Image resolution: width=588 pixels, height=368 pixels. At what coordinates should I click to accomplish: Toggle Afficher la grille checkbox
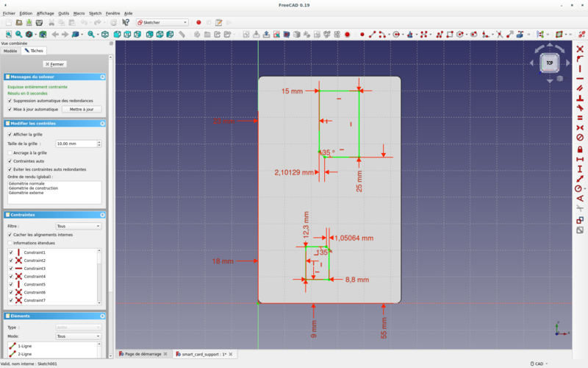click(10, 135)
